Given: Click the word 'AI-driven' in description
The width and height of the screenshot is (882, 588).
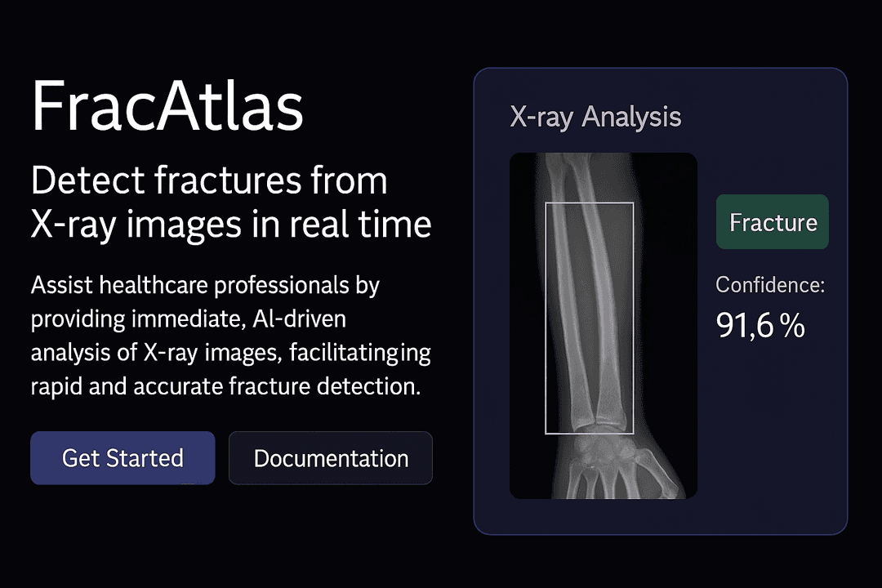Looking at the screenshot, I should (x=299, y=319).
